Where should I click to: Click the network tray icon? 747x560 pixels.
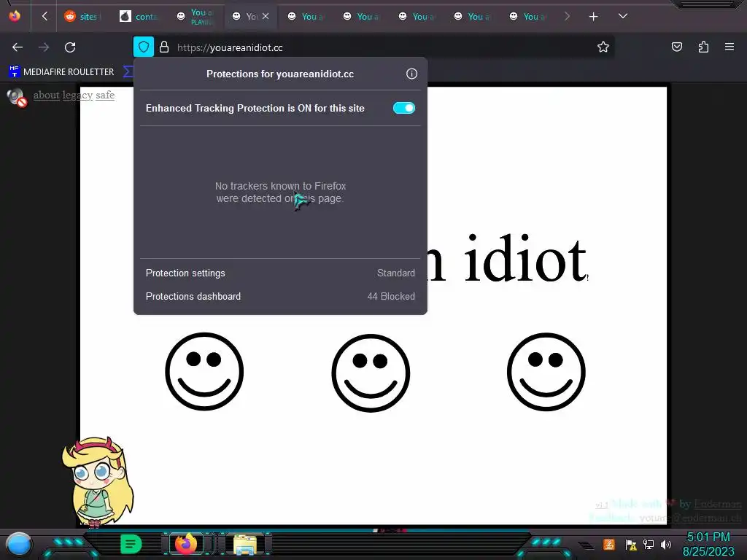click(x=649, y=544)
